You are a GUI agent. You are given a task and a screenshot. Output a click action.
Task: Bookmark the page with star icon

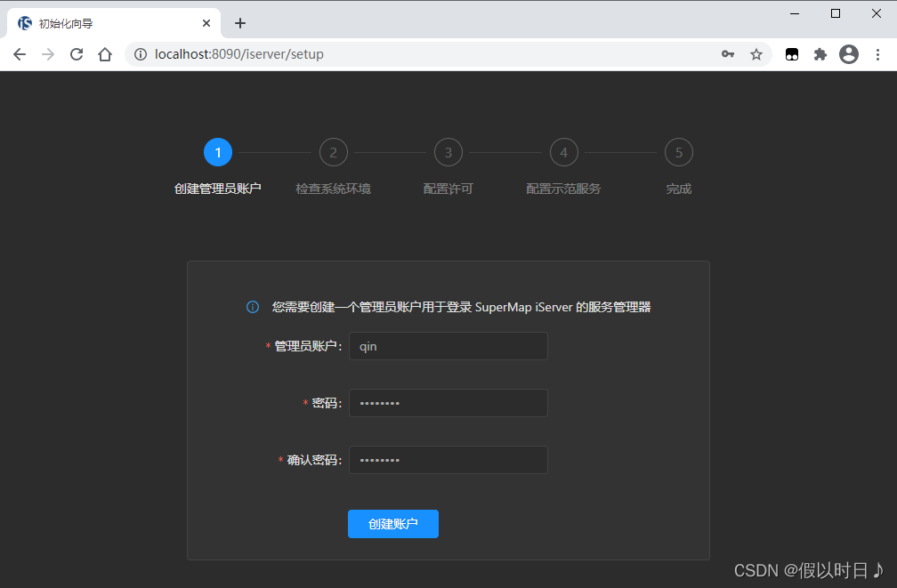[x=756, y=54]
